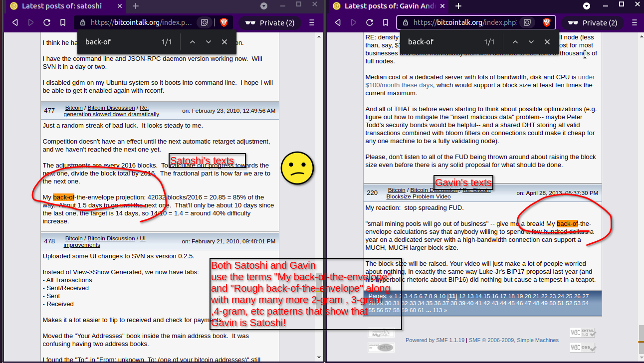
Task: Go to page 54 of Gavin's posts
Action: 585,303
